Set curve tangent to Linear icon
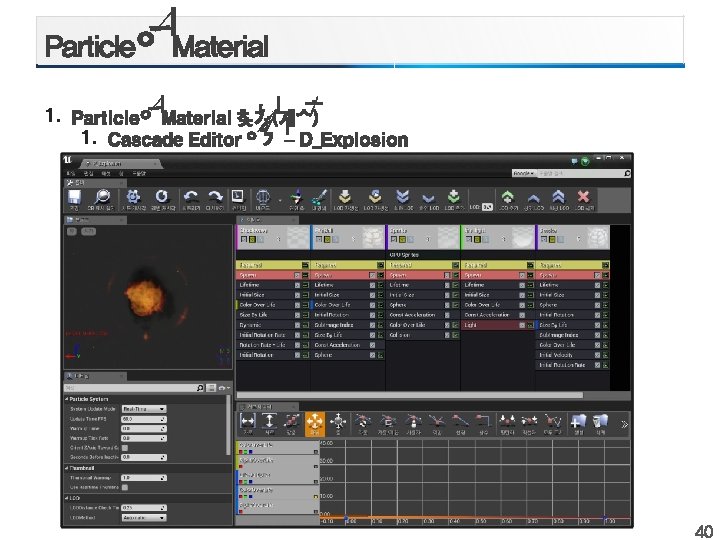Image resolution: width=720 pixels, height=540 pixels. (460, 421)
